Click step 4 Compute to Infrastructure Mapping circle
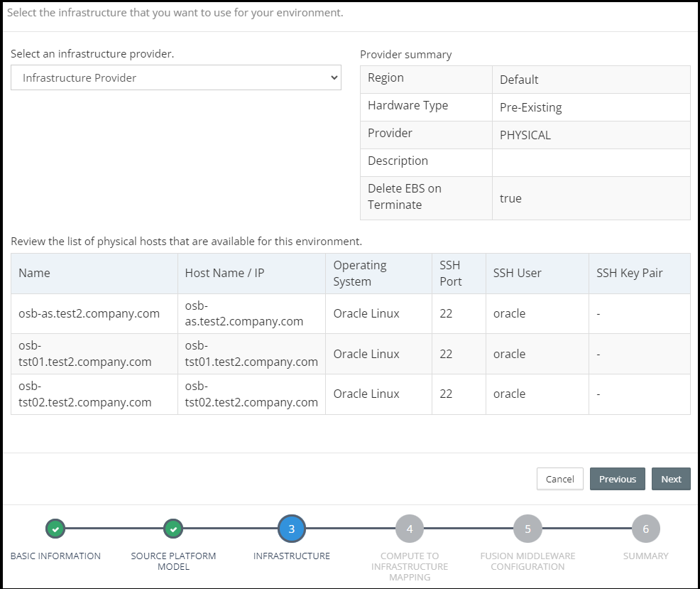700x589 pixels. click(x=410, y=529)
